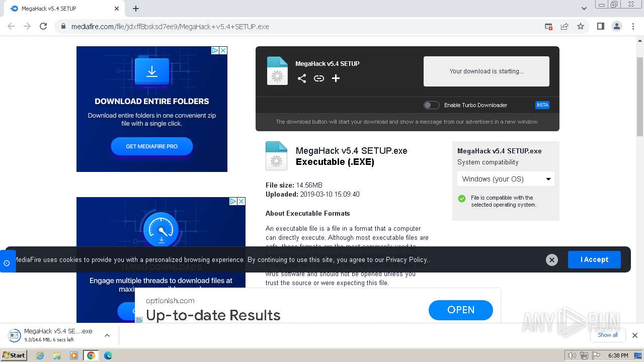Open the Windows Start menu
Viewport: 644px width, 362px height.
(14, 355)
